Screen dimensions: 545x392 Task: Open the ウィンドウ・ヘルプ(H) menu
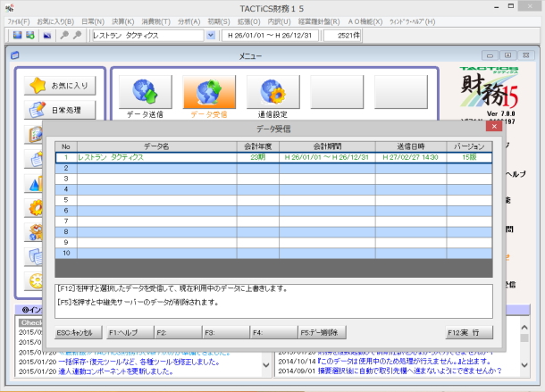412,21
